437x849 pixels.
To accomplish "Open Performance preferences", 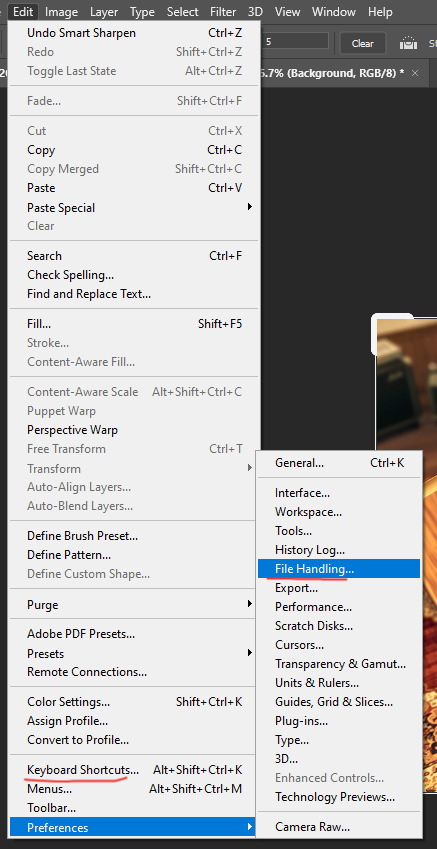I will (339, 606).
